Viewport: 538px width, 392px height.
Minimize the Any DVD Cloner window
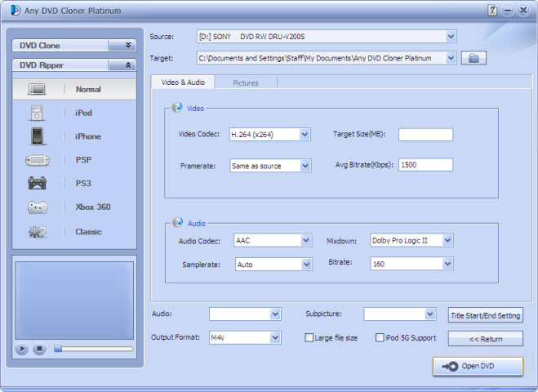point(508,11)
